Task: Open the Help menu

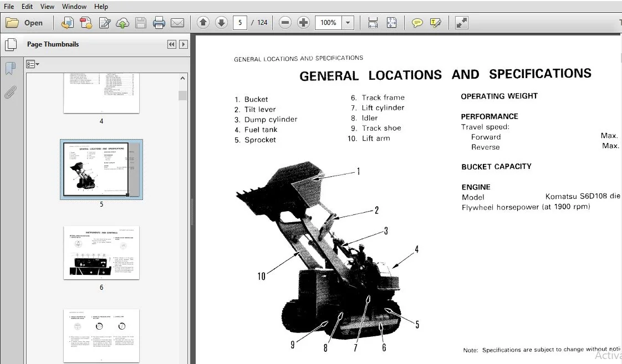Action: click(101, 6)
